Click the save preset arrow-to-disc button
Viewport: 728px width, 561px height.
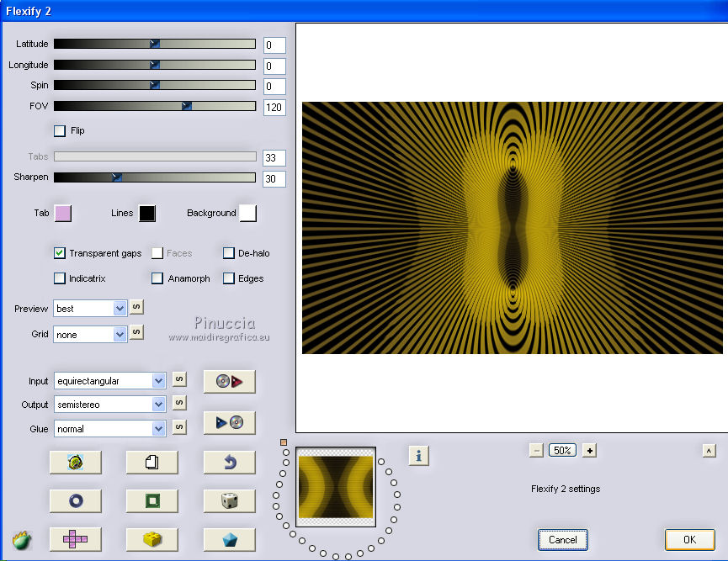pyautogui.click(x=230, y=422)
